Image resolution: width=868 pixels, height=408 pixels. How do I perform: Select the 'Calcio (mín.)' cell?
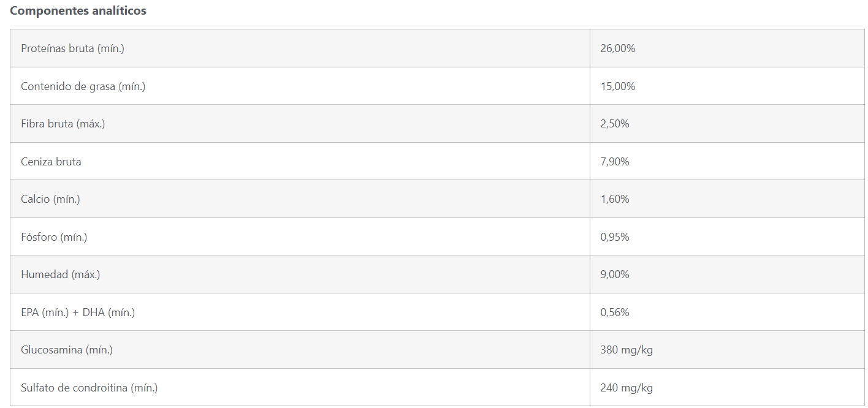click(x=50, y=199)
